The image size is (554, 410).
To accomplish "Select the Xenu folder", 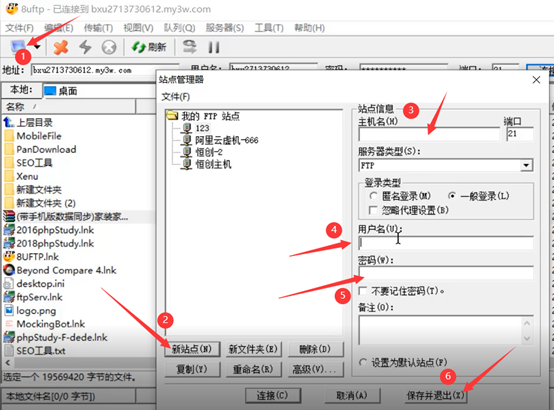I will [x=27, y=176].
